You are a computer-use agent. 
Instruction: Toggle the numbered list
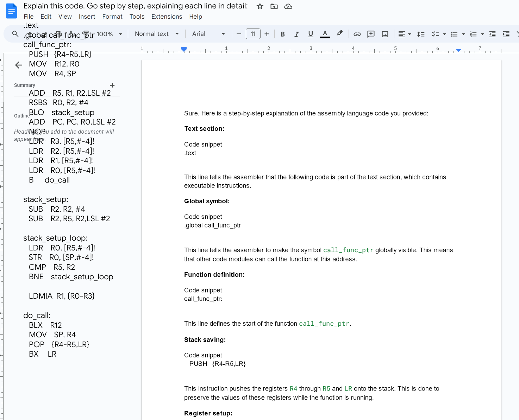click(474, 34)
